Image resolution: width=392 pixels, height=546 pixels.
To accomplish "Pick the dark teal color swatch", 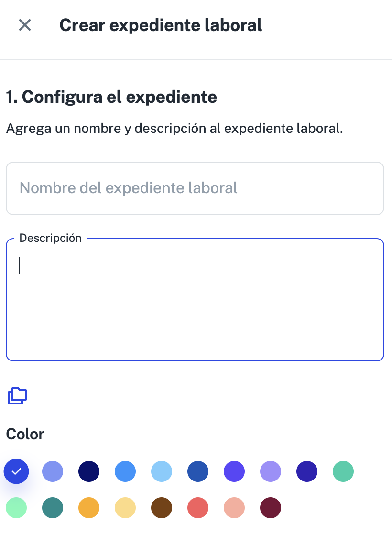I will click(x=53, y=508).
